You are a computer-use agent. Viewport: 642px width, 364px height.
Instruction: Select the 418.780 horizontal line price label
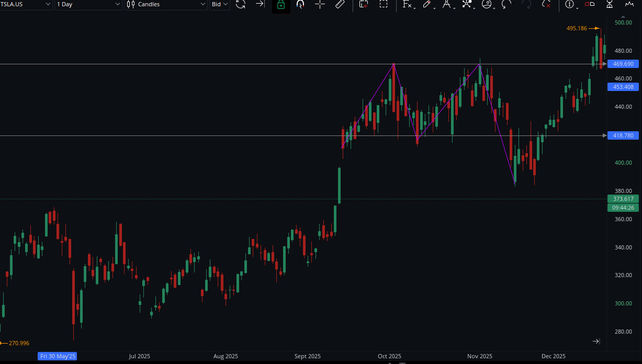(x=623, y=135)
